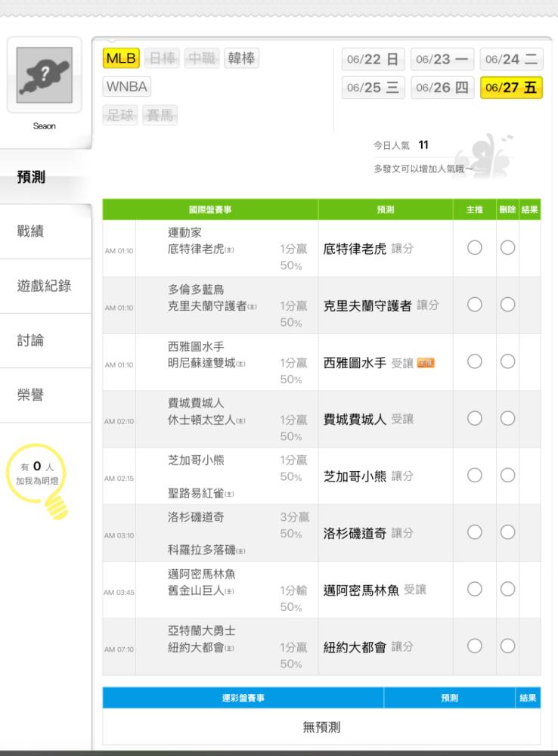Image resolution: width=558 pixels, height=756 pixels.
Task: Open 討論 in the left sidebar
Action: point(30,340)
